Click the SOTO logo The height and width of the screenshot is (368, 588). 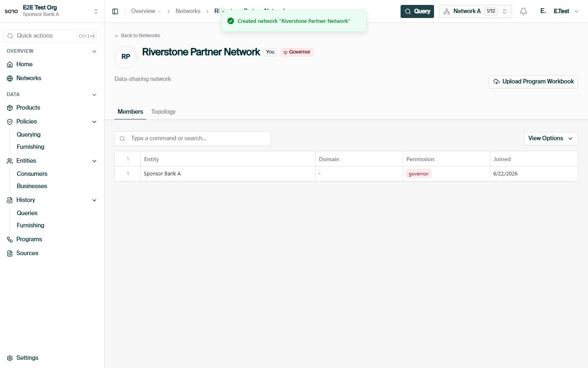coord(11,11)
